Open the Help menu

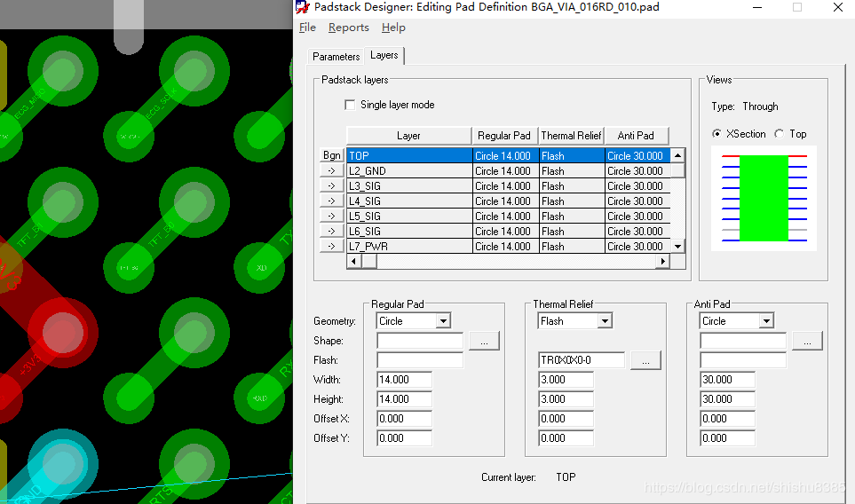pyautogui.click(x=393, y=28)
